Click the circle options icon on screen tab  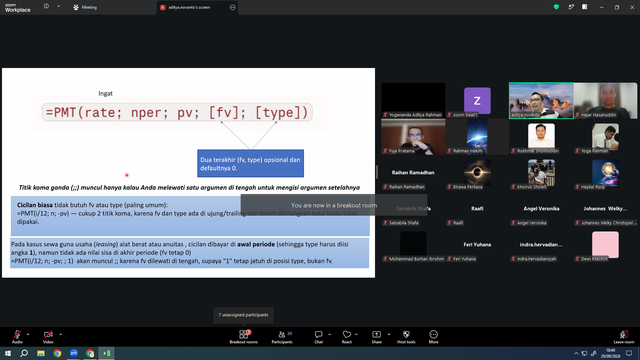[233, 7]
